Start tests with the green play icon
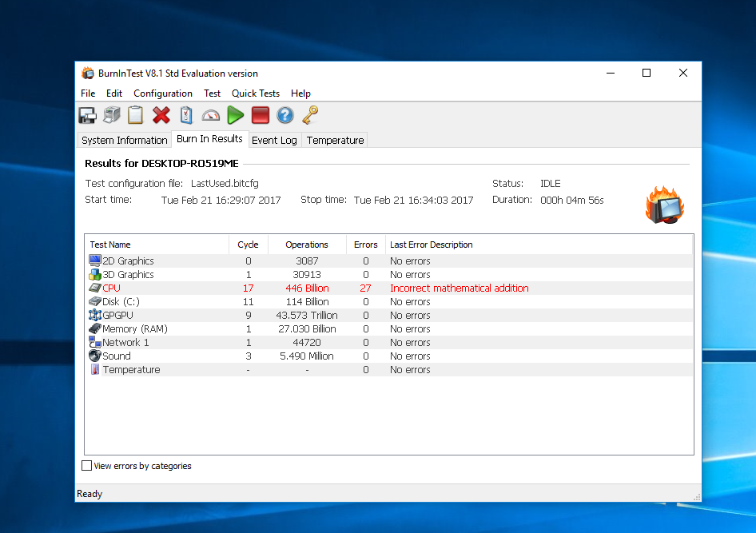 [235, 116]
